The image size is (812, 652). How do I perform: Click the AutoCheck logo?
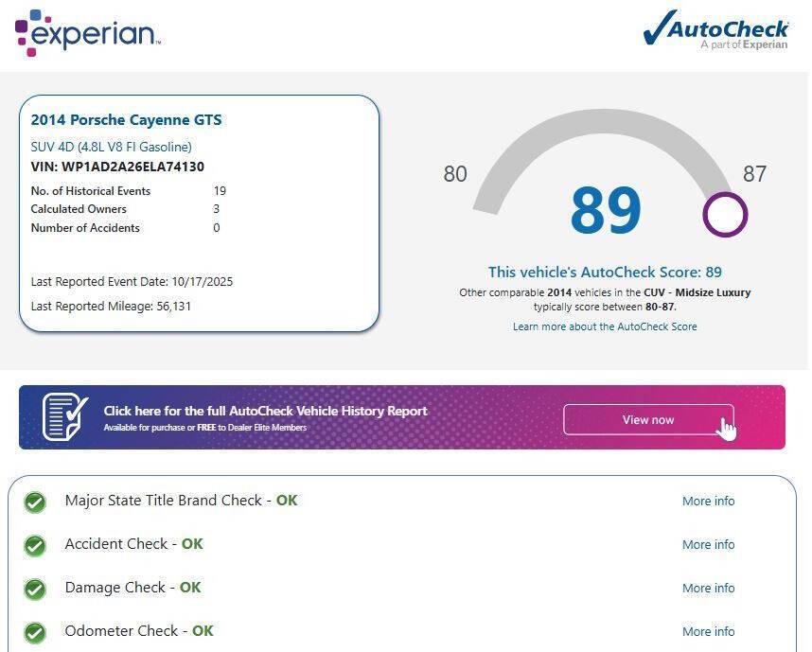(x=715, y=29)
